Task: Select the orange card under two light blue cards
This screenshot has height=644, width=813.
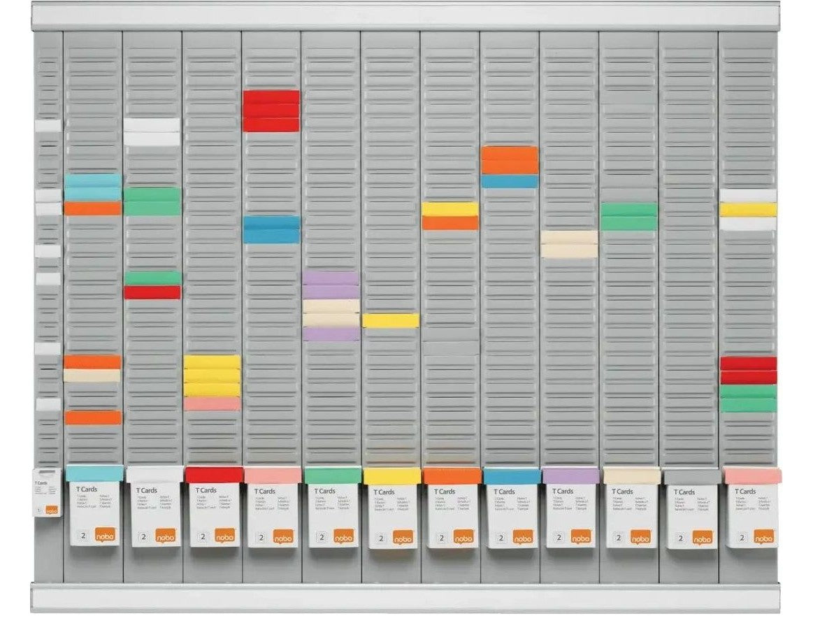Action: click(92, 208)
